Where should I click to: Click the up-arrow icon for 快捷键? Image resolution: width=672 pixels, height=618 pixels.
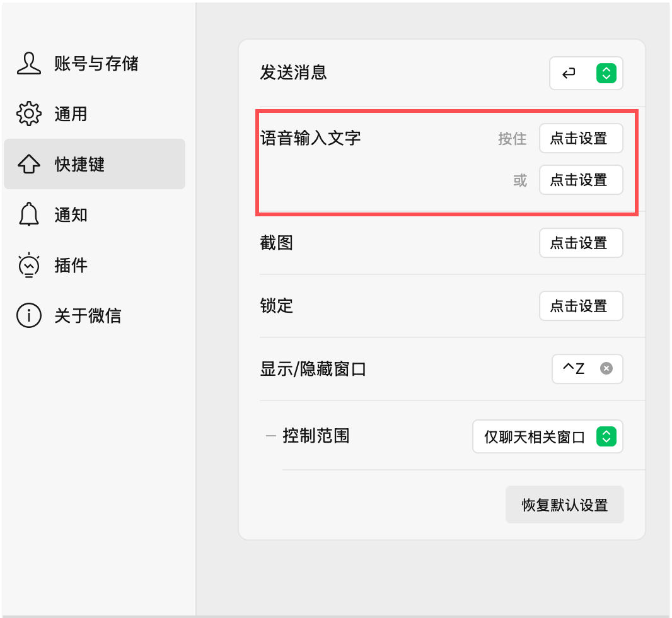click(x=28, y=165)
